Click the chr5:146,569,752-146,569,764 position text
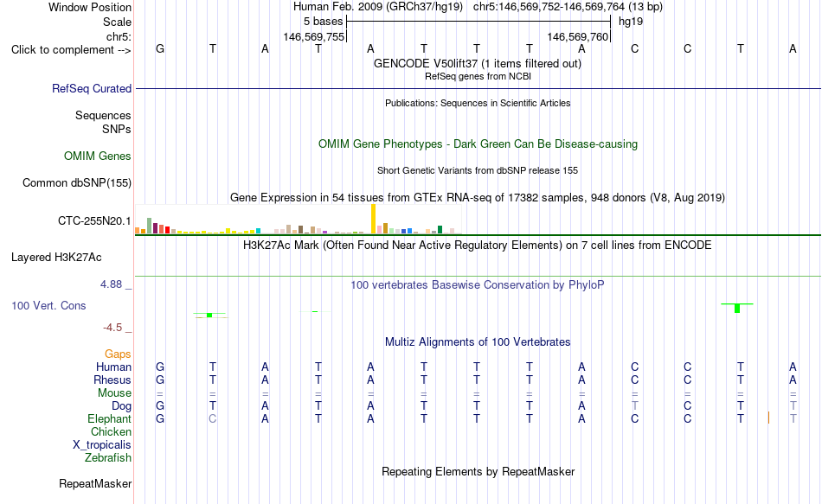822x504 pixels. (x=568, y=7)
